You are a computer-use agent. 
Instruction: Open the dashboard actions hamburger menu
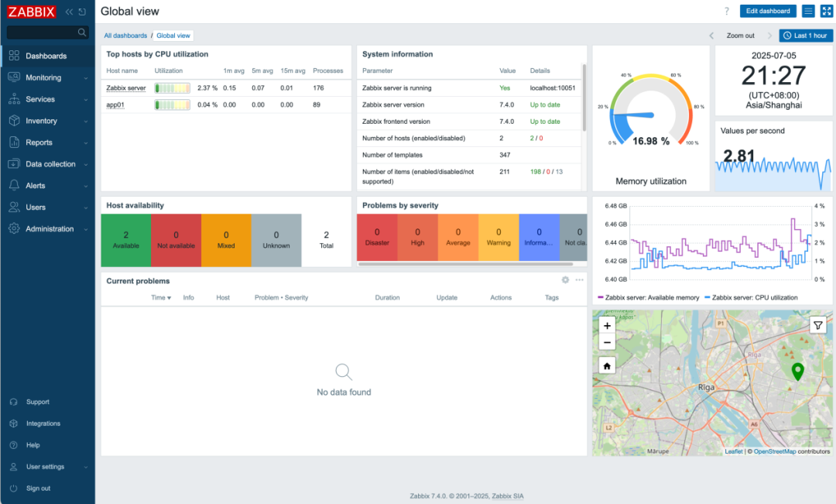[808, 11]
